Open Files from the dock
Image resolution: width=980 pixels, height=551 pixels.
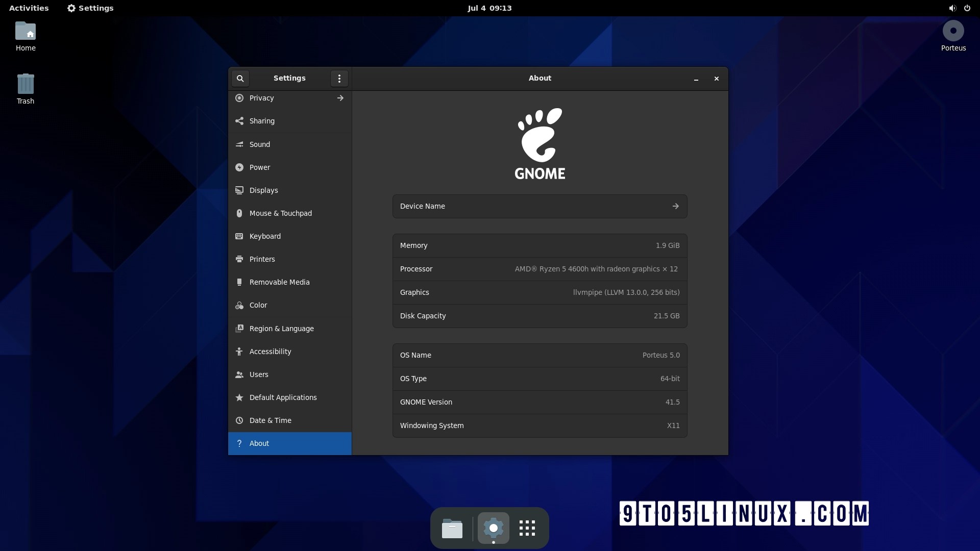[452, 528]
